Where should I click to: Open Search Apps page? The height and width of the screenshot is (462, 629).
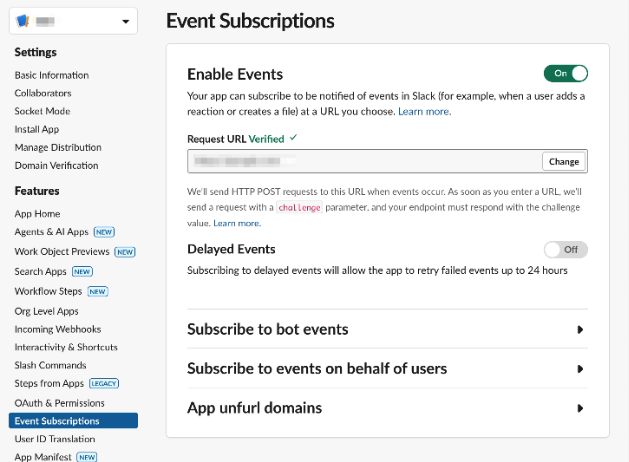pos(41,272)
